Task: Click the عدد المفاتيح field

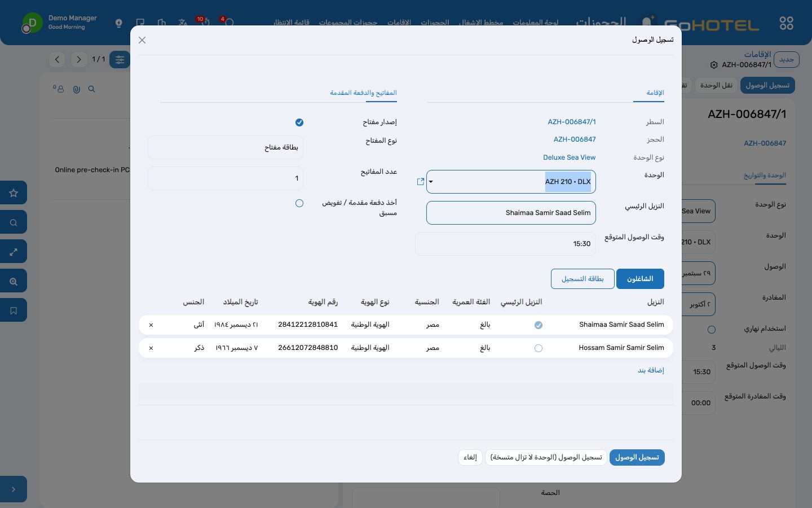Action: (226, 178)
